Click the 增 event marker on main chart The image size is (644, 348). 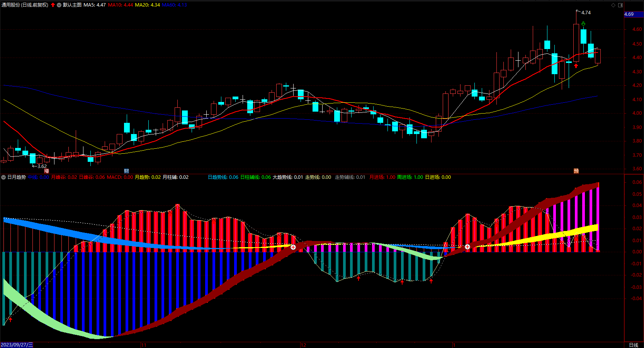point(47,171)
